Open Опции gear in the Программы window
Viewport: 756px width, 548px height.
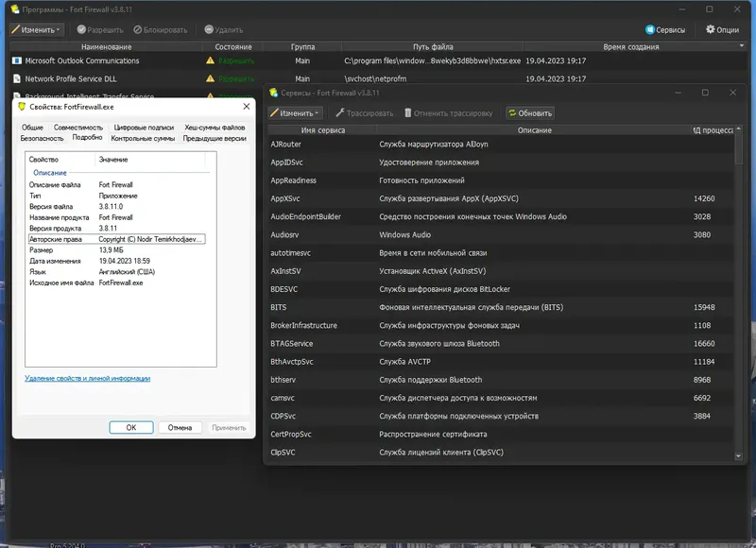pos(722,30)
